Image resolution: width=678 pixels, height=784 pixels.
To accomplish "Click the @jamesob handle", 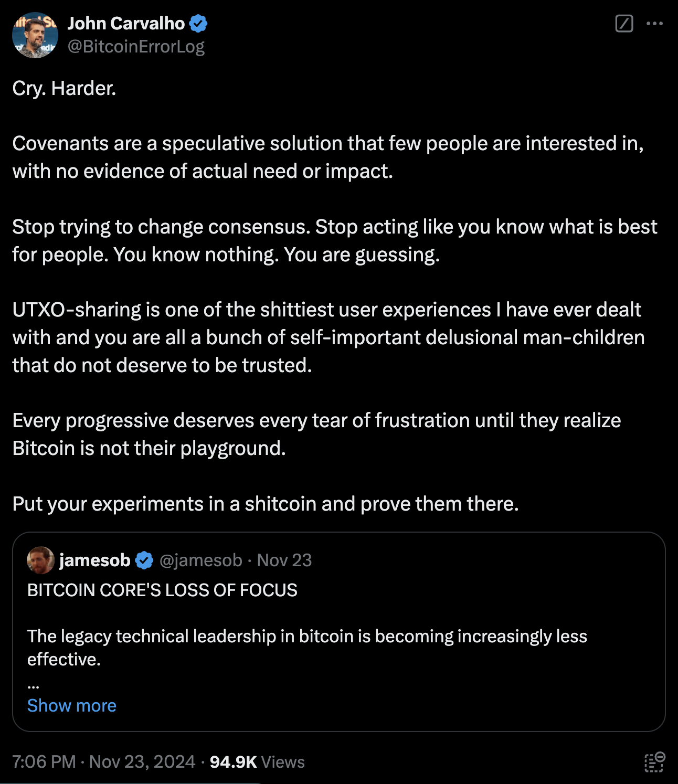I will (200, 560).
